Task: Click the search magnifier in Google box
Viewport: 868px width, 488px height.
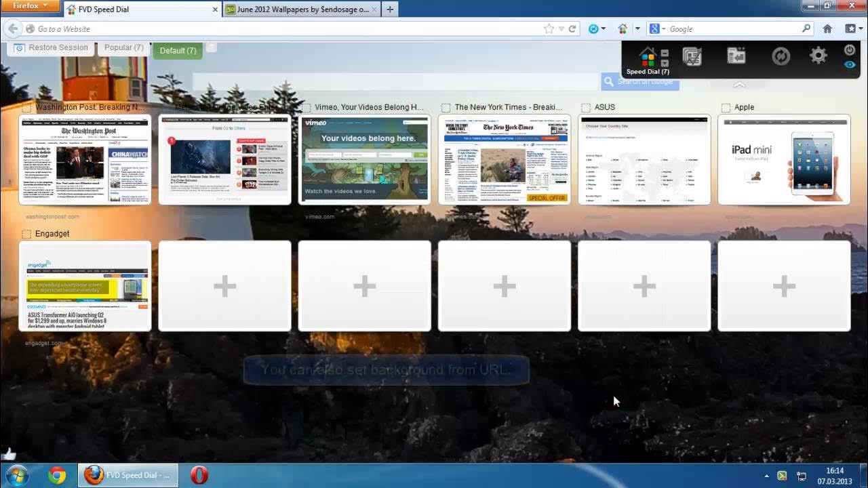Action: tap(806, 28)
